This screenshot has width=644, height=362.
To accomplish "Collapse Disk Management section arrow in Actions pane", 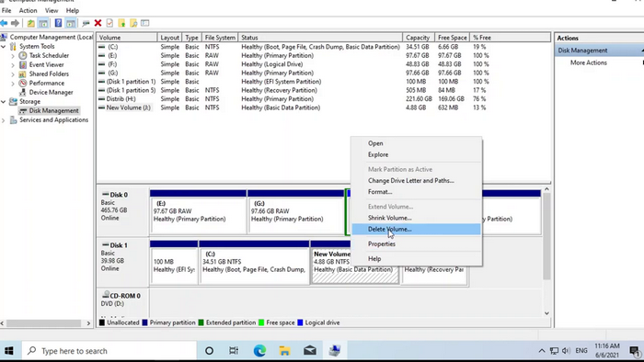I will click(x=642, y=50).
